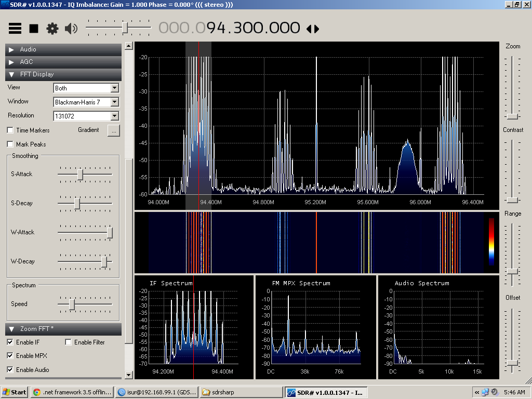This screenshot has width=532, height=399.
Task: Click the S-Attack smoothing slider
Action: [80, 175]
